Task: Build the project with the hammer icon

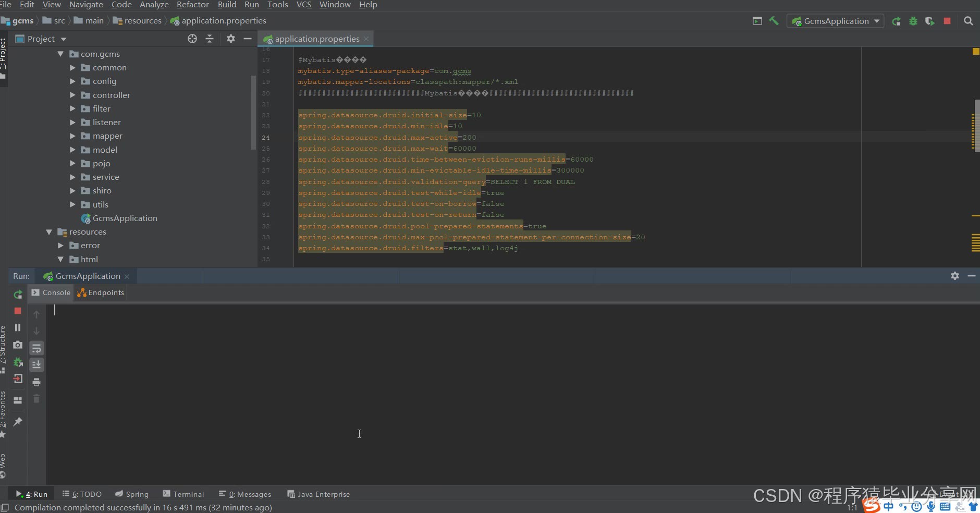Action: point(774,21)
